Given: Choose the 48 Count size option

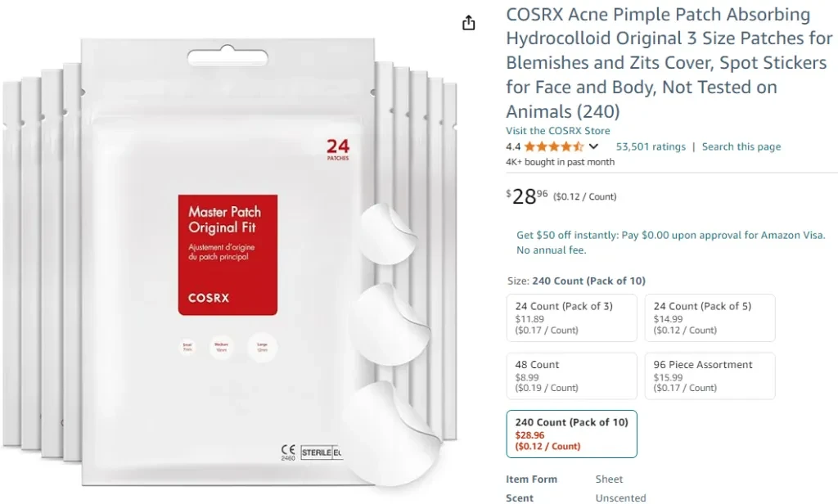Looking at the screenshot, I should (x=571, y=376).
